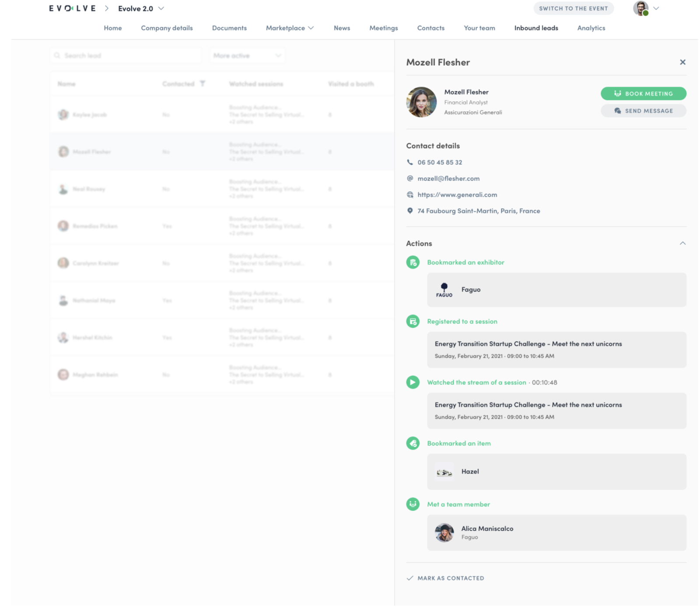Image resolution: width=700 pixels, height=616 pixels.
Task: Open the Evolve 2.0 event dropdown
Action: [141, 8]
